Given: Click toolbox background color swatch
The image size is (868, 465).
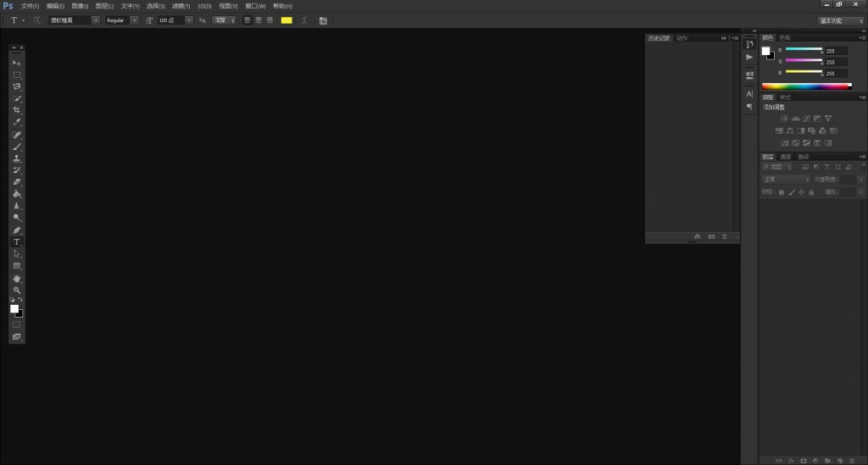Looking at the screenshot, I should (20, 314).
